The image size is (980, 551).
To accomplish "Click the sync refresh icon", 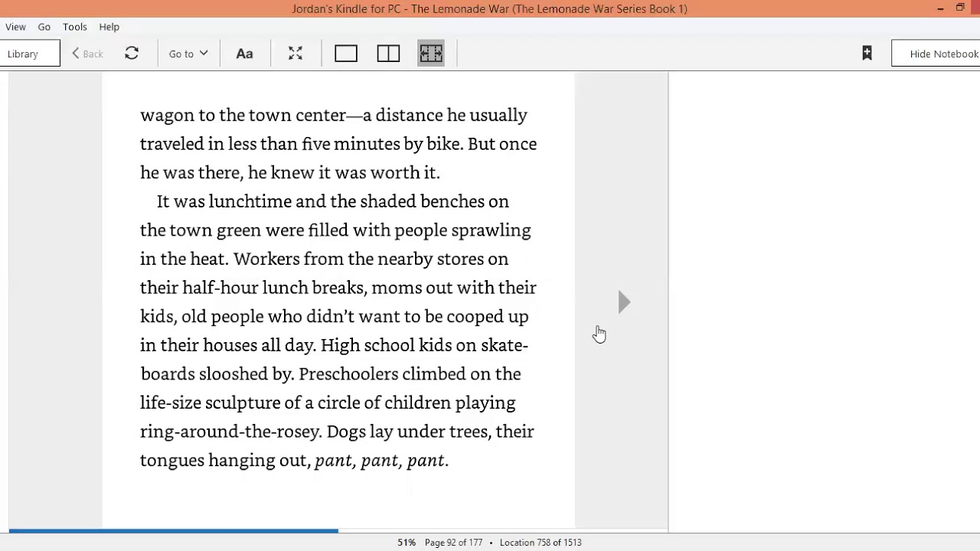I will tap(132, 54).
